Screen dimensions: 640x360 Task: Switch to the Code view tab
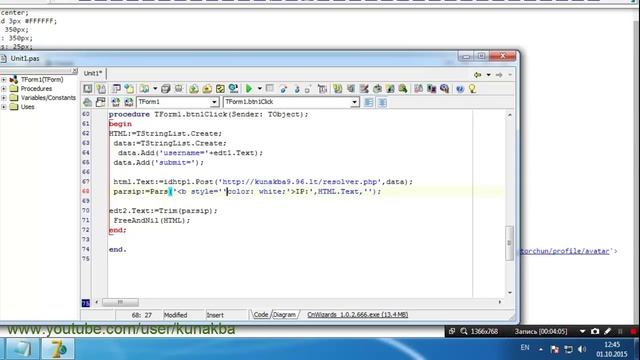(260, 315)
